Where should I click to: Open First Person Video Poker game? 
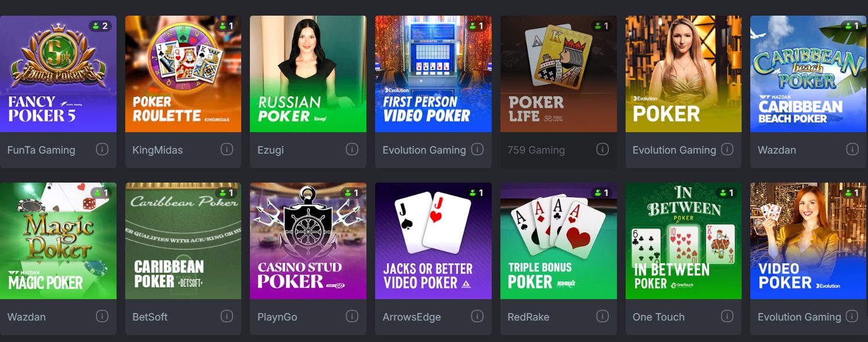tap(433, 74)
